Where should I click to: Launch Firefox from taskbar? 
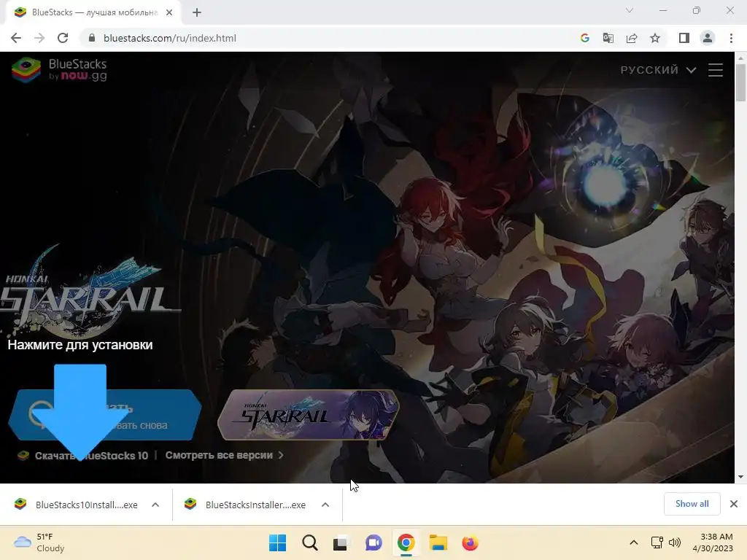[471, 542]
